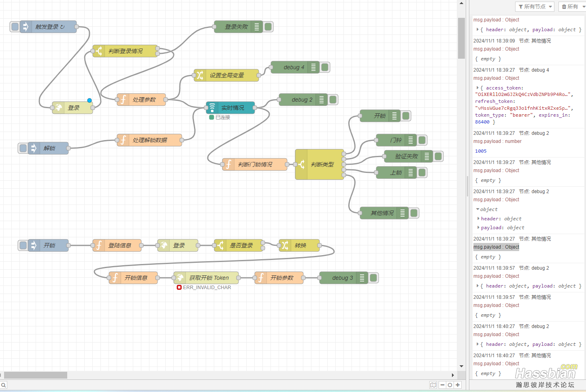Select the 实时情况 websocket node icon
The image size is (586, 392).
point(212,108)
